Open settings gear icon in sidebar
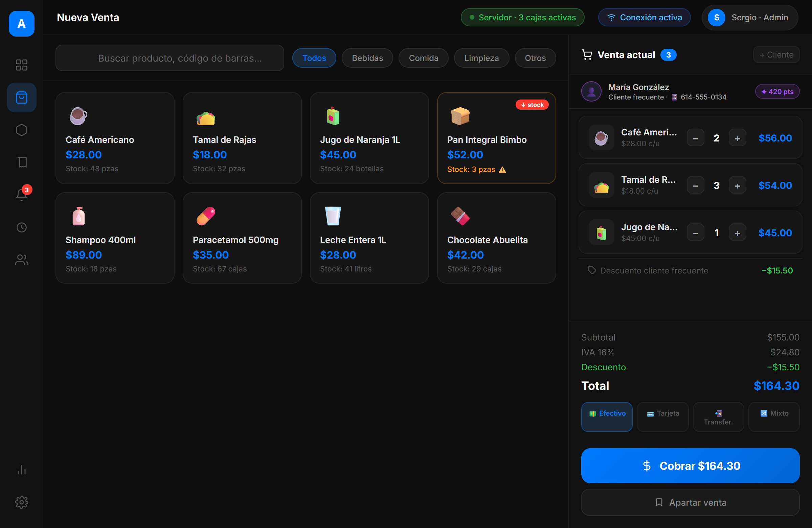Viewport: 812px width, 528px height. (x=22, y=502)
